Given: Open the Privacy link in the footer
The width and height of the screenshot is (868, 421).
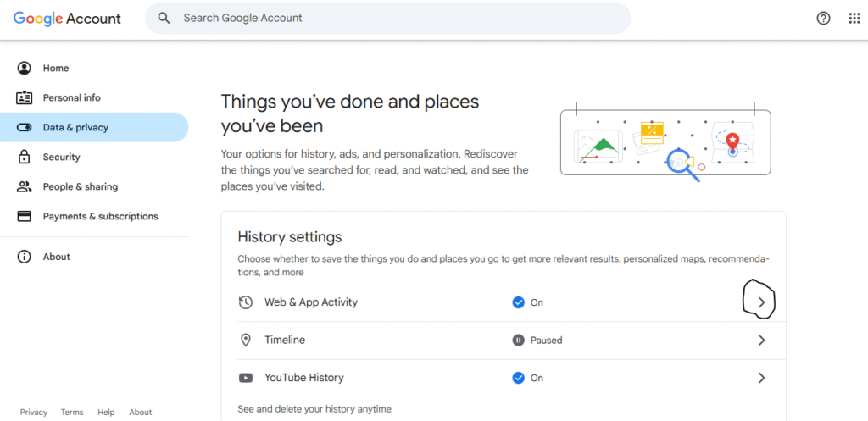Looking at the screenshot, I should pos(34,413).
